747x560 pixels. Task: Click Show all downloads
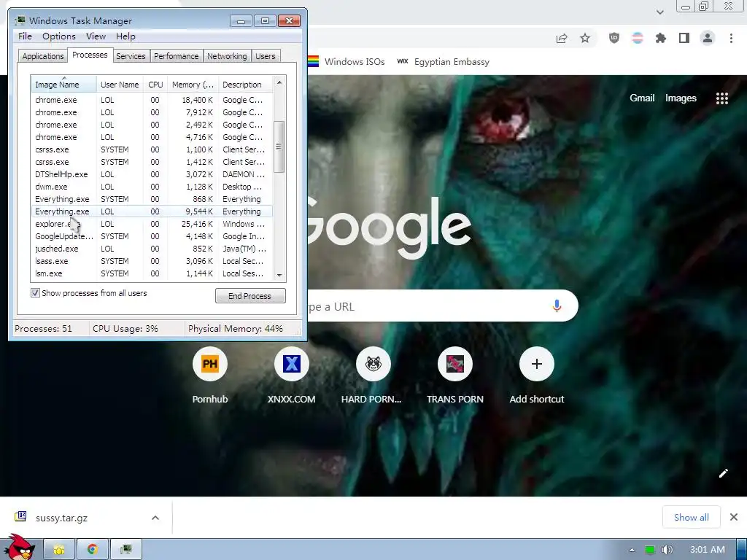pos(692,517)
